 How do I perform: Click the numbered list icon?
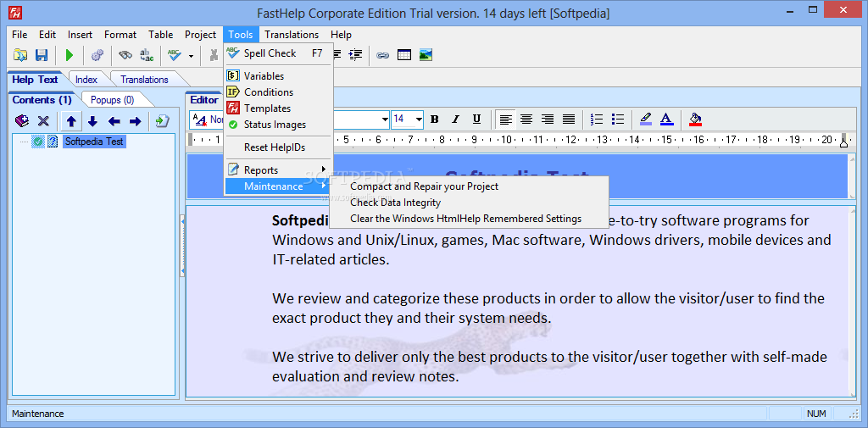(597, 119)
